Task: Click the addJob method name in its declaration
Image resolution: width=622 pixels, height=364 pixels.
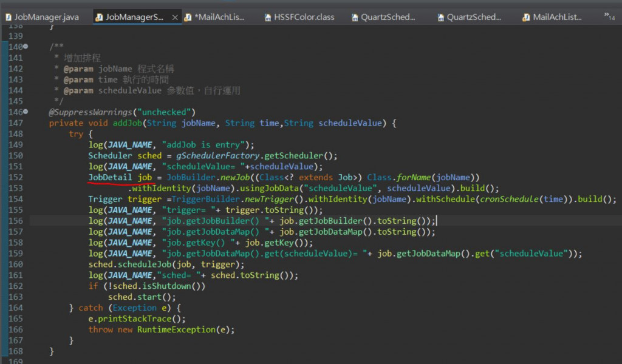Action: point(128,123)
